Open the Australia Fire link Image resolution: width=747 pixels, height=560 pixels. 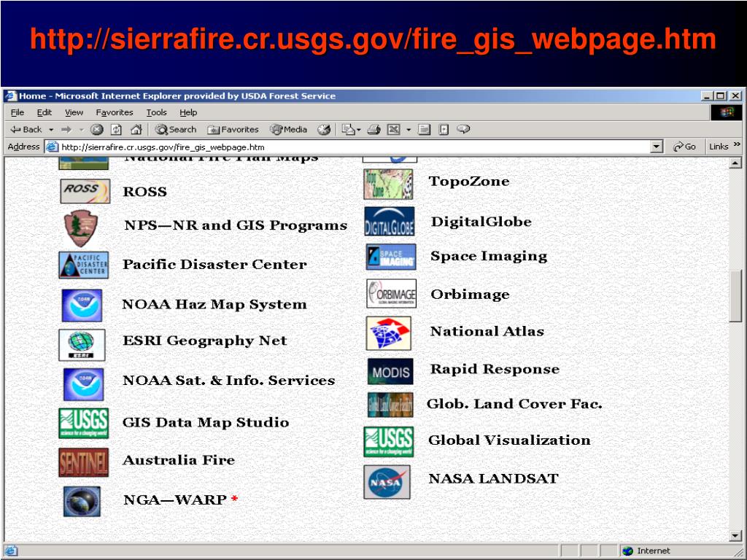pyautogui.click(x=179, y=460)
